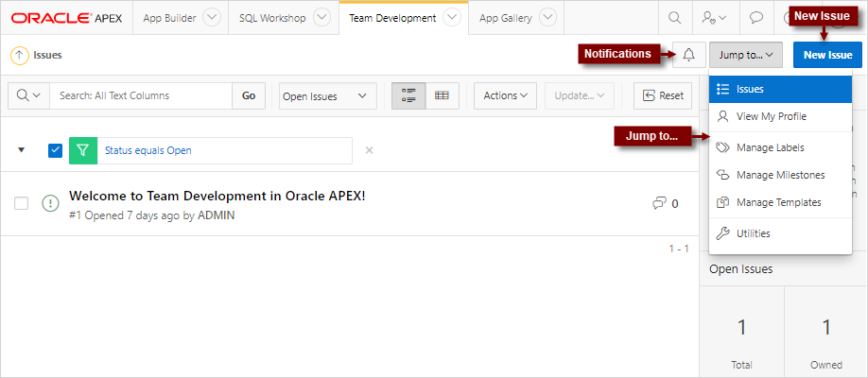Click the Status equals Open filter link

(148, 150)
